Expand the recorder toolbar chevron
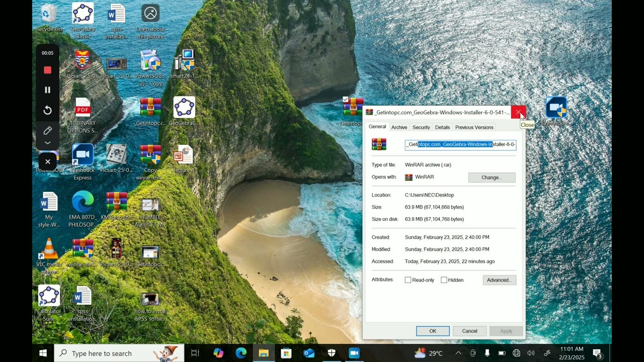The image size is (644, 362). pos(47,143)
